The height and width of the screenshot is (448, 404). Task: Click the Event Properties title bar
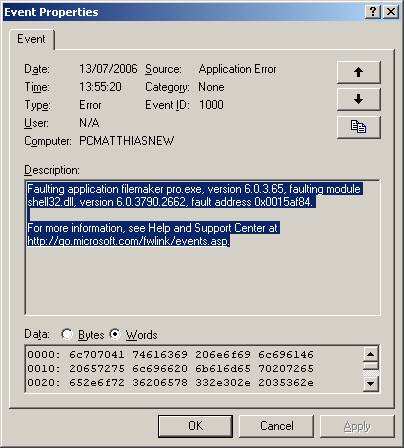(183, 12)
